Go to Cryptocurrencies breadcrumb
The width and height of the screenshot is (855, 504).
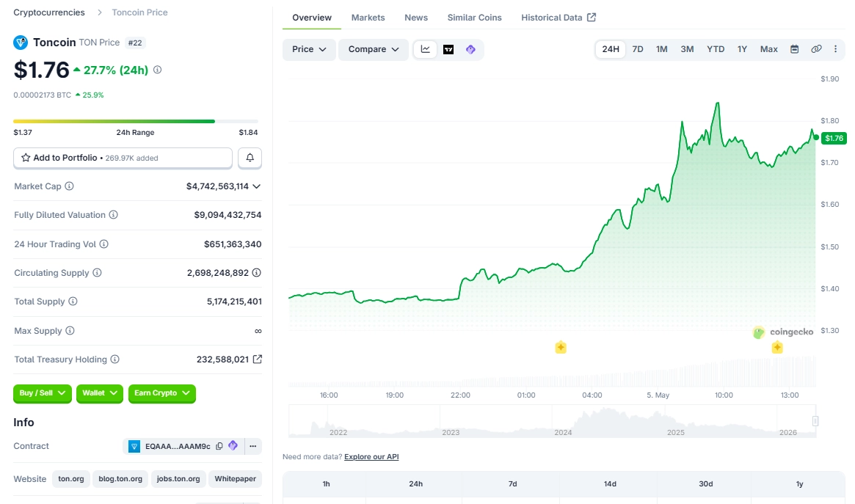49,12
